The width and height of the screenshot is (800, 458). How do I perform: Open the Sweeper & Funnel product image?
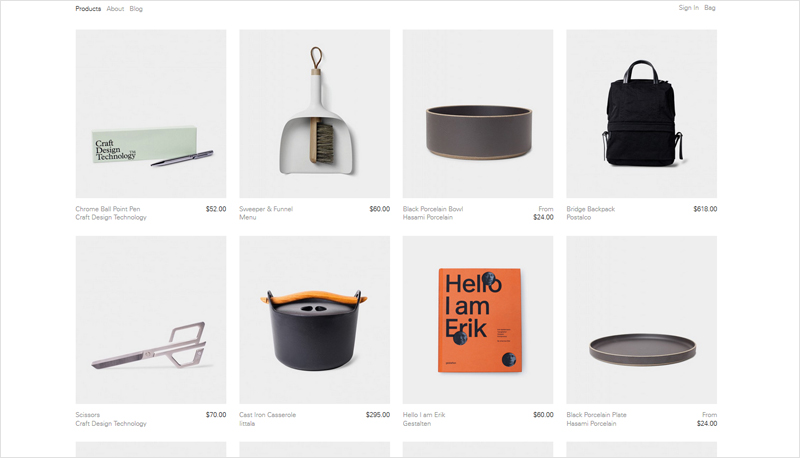pos(315,114)
